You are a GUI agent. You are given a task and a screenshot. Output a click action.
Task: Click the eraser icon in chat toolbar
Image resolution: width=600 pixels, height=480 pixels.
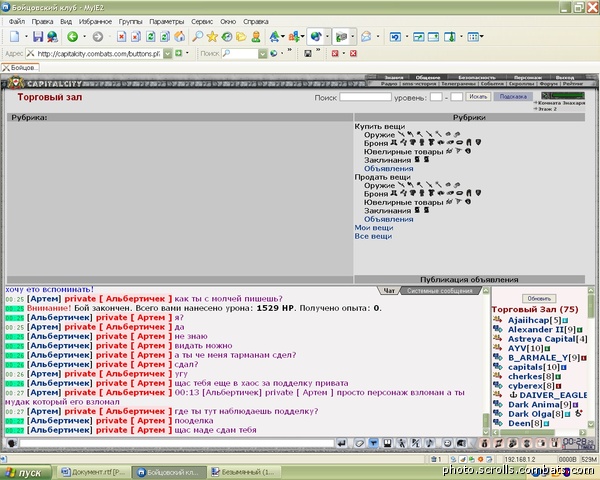pos(359,443)
